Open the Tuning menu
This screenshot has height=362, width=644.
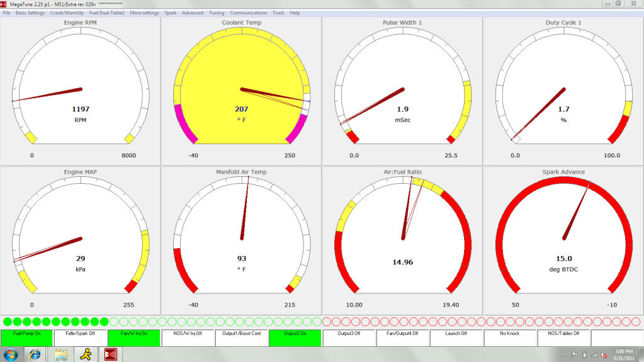pyautogui.click(x=217, y=13)
